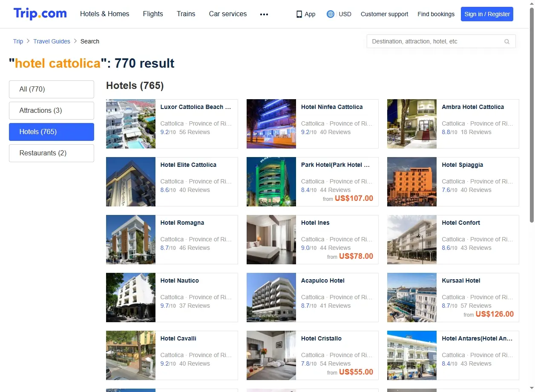Click Hotel Cavalli title
Screen dimensions: 535x392
(178, 339)
